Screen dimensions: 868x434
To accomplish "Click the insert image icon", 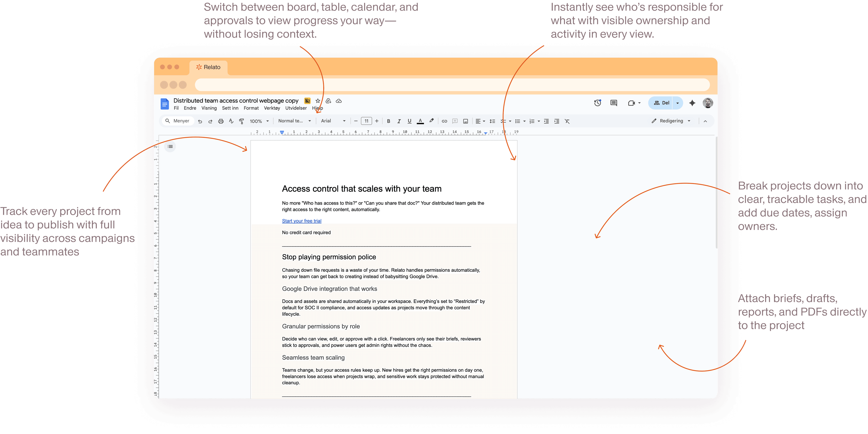I will tap(465, 121).
